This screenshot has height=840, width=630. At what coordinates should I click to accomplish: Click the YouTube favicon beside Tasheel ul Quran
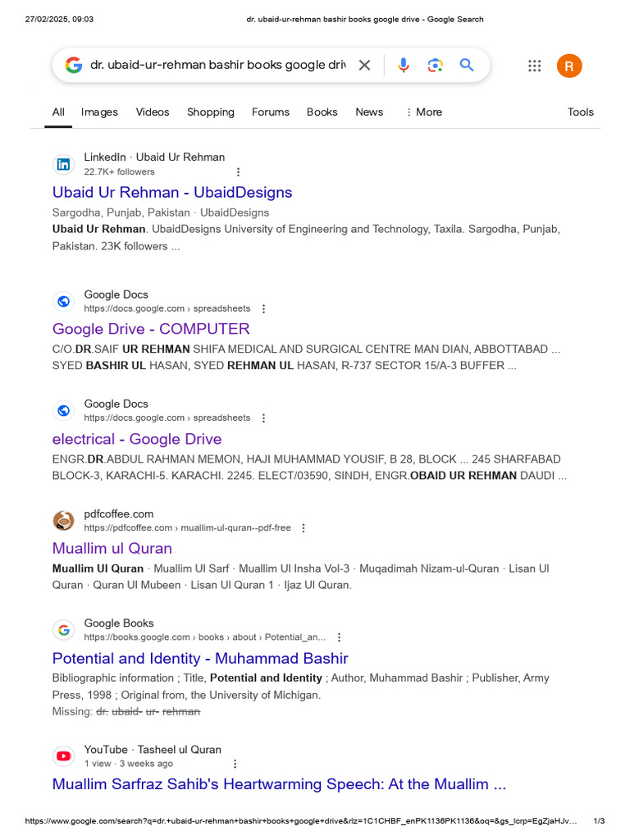click(x=64, y=756)
